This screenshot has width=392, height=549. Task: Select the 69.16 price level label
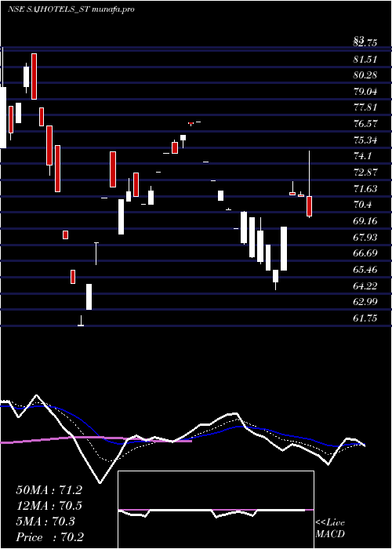[365, 221]
